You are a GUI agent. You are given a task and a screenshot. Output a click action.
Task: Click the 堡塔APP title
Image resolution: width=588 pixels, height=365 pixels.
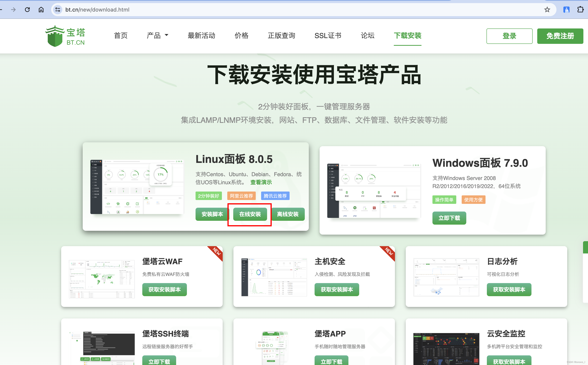(330, 334)
